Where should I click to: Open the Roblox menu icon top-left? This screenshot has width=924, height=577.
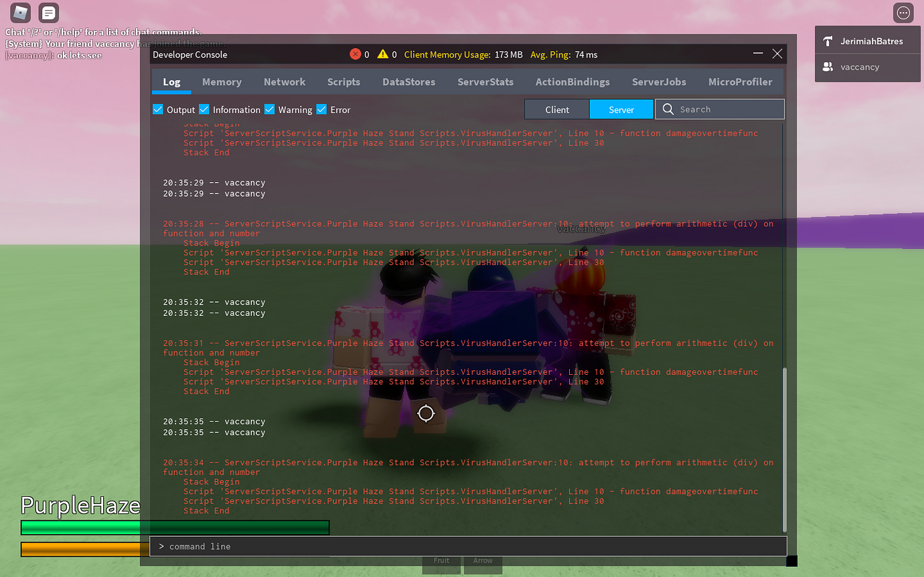click(x=19, y=12)
